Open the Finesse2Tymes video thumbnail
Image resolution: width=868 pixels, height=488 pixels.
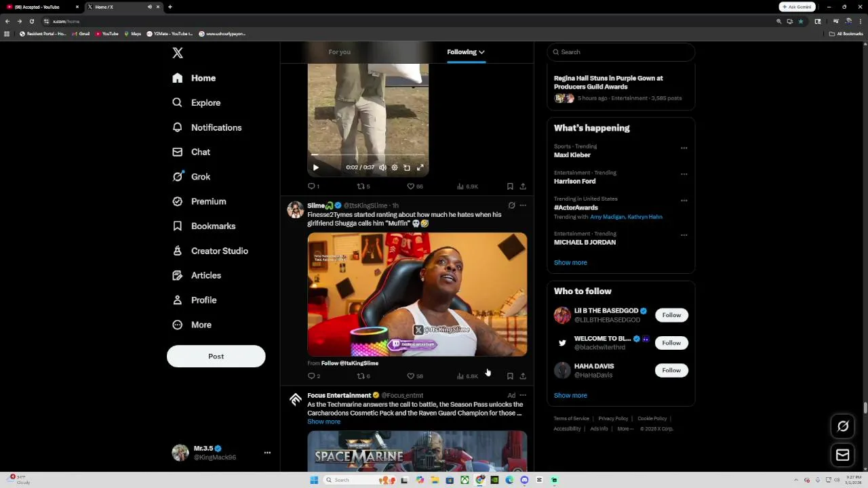[x=417, y=294]
